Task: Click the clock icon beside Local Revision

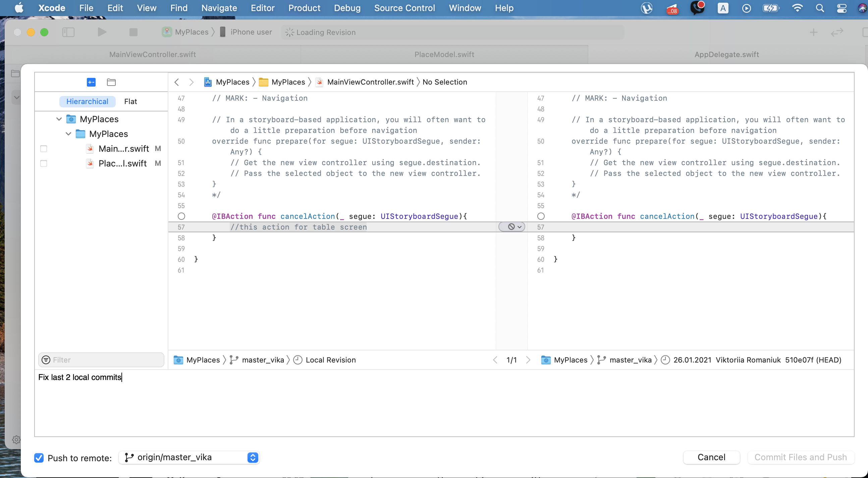Action: [297, 360]
